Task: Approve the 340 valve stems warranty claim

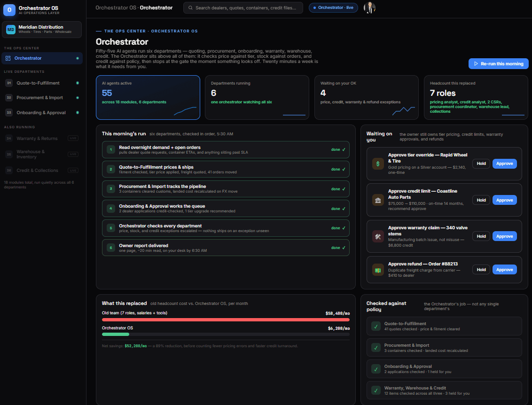Action: click(505, 236)
